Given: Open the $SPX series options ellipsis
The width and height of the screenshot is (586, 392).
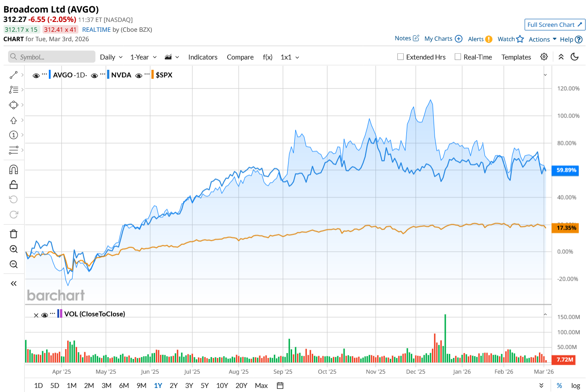Looking at the screenshot, I should (x=147, y=74).
